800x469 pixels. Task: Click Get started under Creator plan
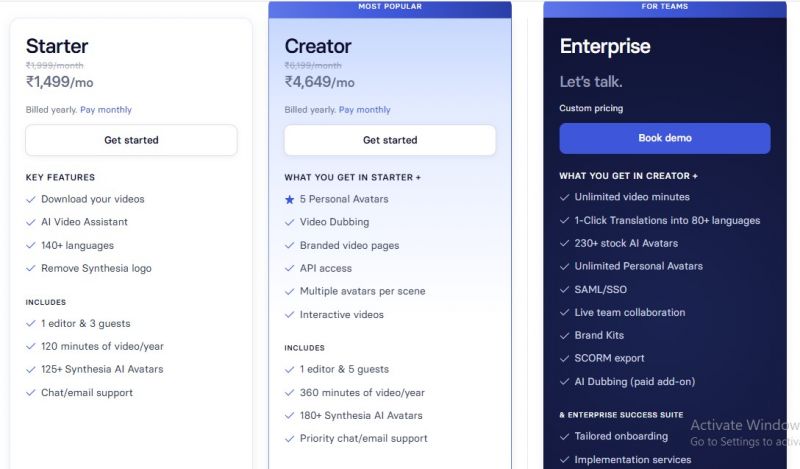click(390, 140)
